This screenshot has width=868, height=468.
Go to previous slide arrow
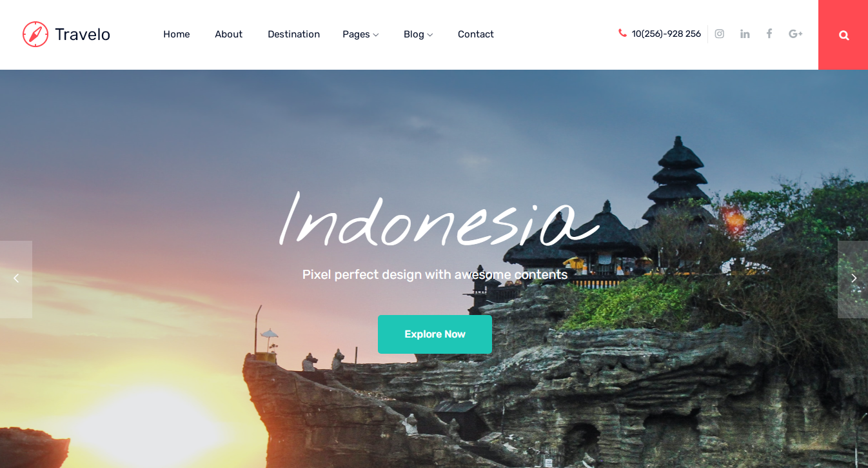(x=16, y=279)
